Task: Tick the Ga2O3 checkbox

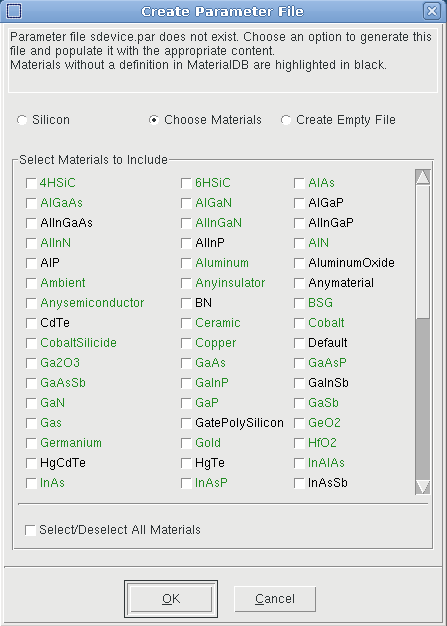Action: [31, 363]
